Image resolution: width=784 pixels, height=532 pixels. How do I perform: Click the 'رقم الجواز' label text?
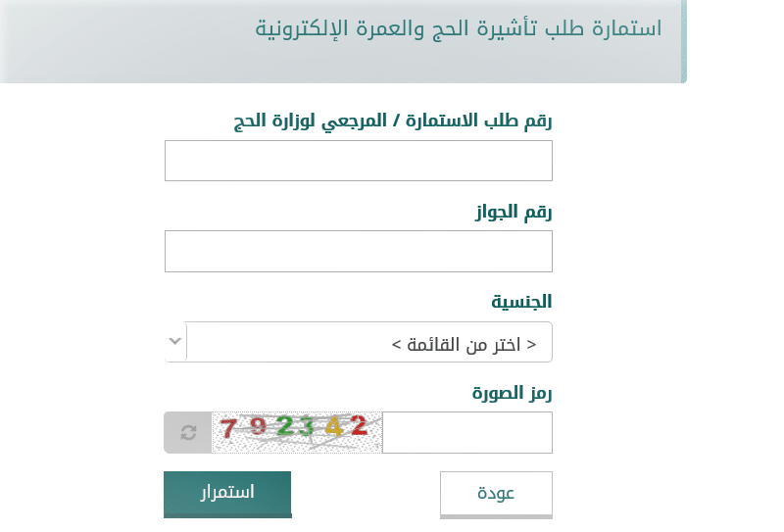tap(514, 213)
